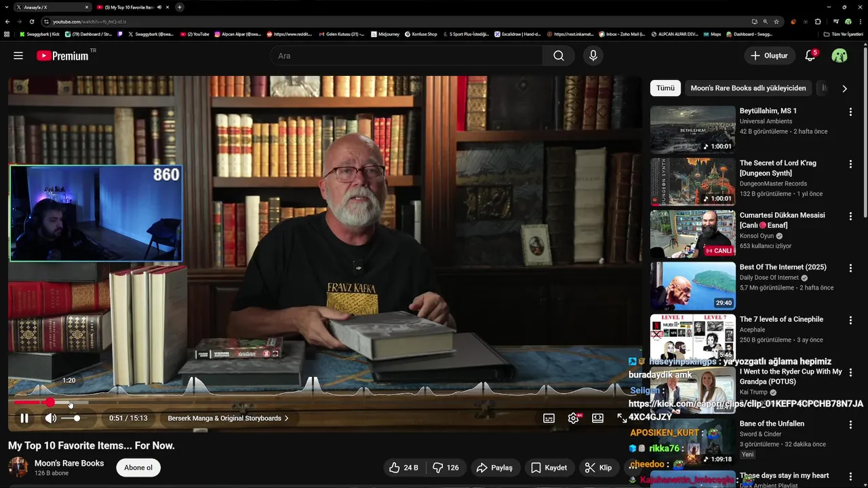Screen dimensions: 868x488
Task: Open The Secret of Lord K'rag video
Action: click(x=692, y=182)
